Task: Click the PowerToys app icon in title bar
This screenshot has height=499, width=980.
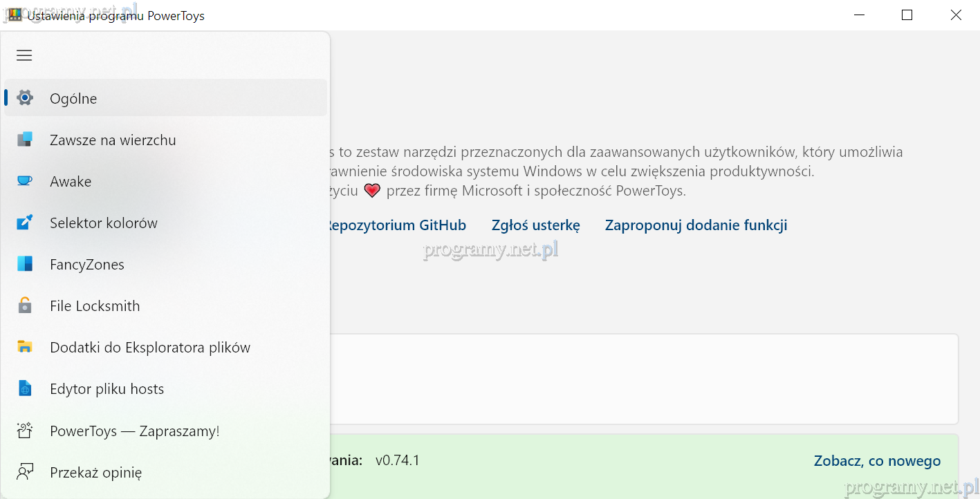Action: coord(15,15)
